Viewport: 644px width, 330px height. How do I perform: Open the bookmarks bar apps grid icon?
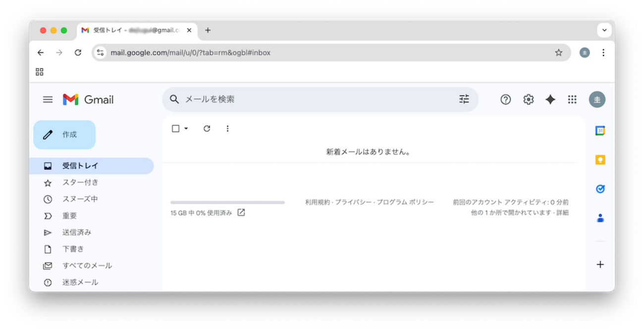40,72
